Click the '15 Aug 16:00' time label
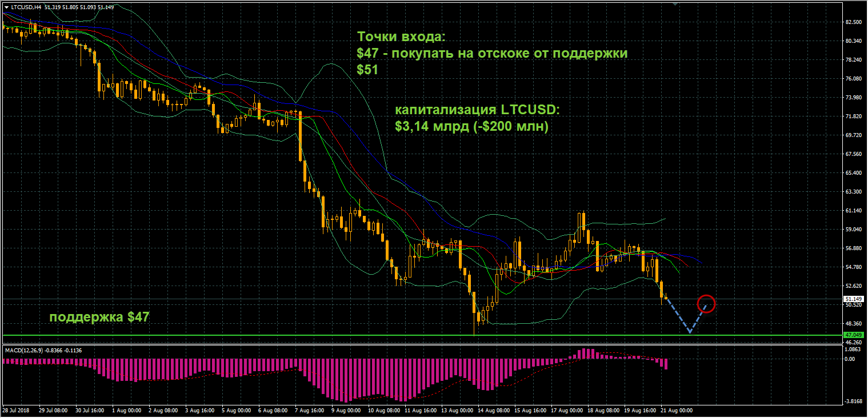The height and width of the screenshot is (418, 868). (530, 410)
